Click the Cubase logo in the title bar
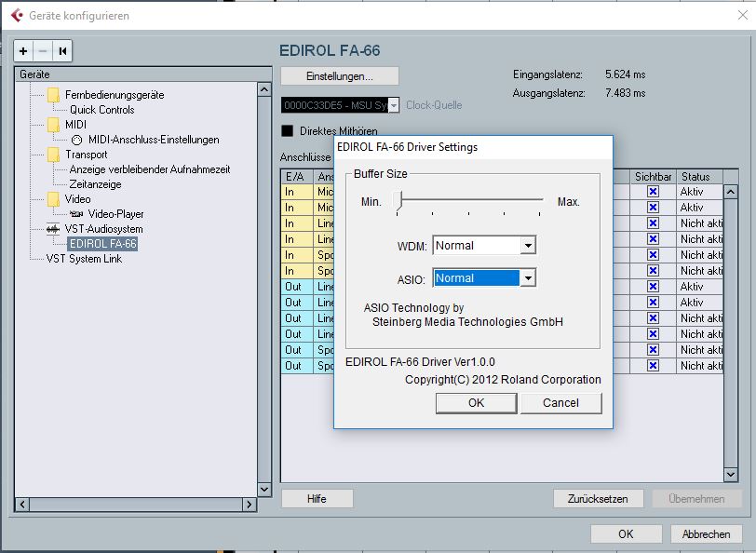Screen dimensions: 756x553 [17, 16]
